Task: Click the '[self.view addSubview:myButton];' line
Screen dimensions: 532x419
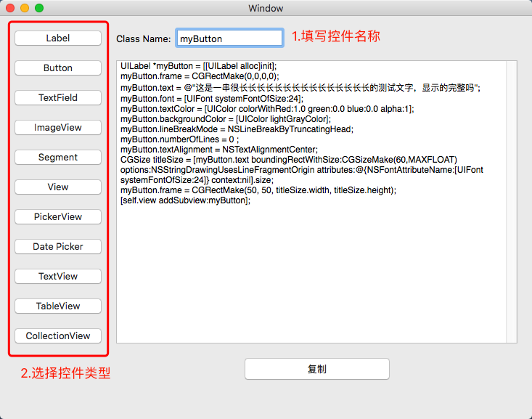Action: (186, 200)
